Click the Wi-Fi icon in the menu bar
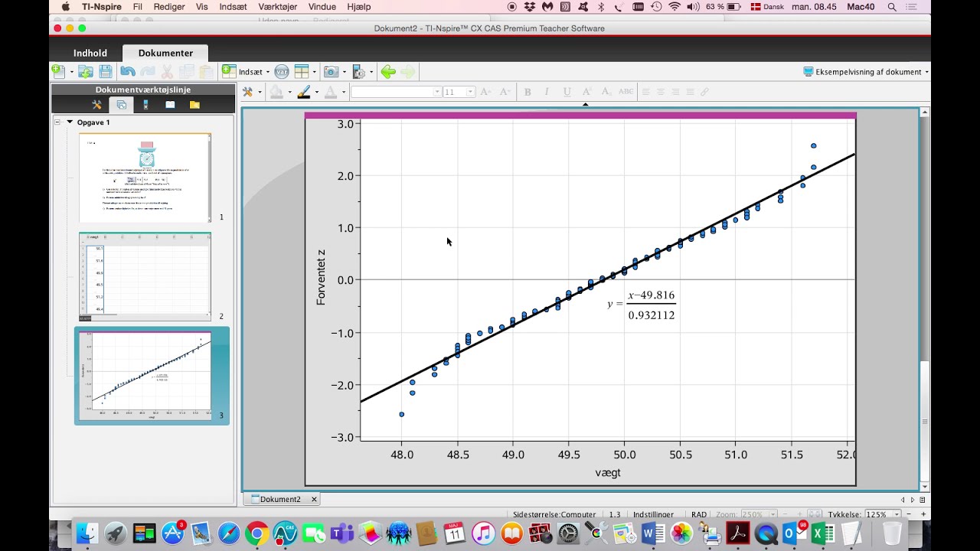Image resolution: width=980 pixels, height=551 pixels. (675, 6)
